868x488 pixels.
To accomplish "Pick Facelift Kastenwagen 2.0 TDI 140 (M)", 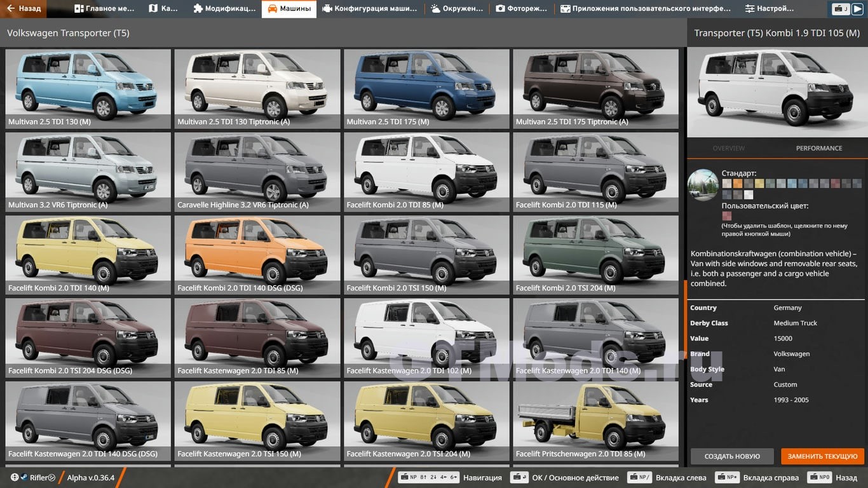I will (596, 338).
